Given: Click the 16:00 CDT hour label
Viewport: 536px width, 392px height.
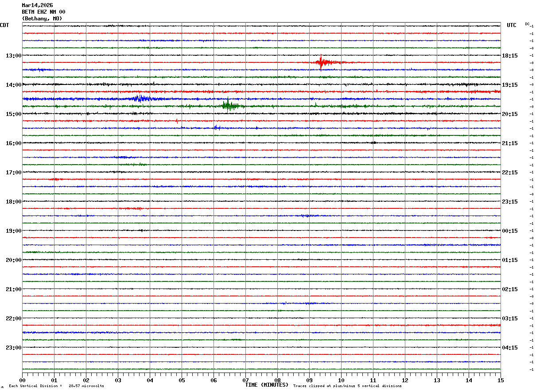Looking at the screenshot, I should pyautogui.click(x=13, y=143).
